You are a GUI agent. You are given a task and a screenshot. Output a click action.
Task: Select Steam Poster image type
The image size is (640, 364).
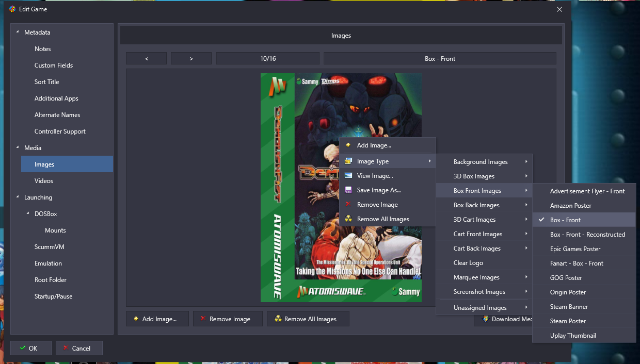tap(584, 321)
